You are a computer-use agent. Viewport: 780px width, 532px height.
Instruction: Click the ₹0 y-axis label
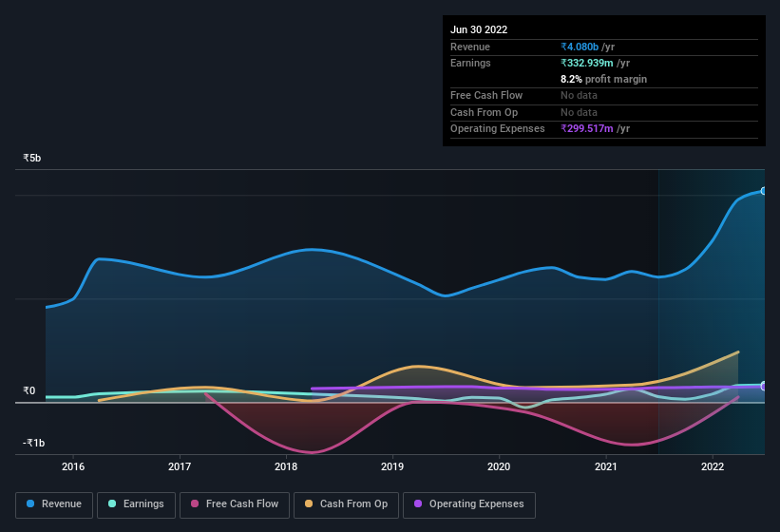coord(29,390)
